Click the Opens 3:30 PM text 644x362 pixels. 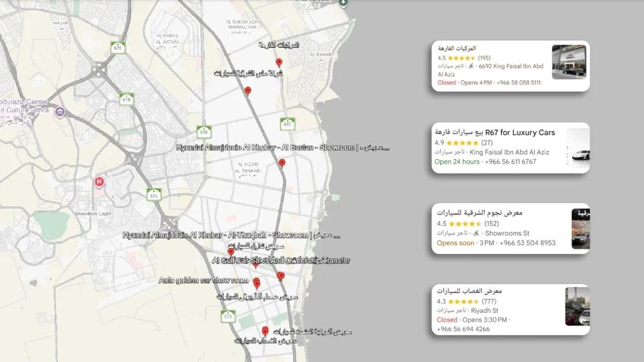(x=485, y=320)
